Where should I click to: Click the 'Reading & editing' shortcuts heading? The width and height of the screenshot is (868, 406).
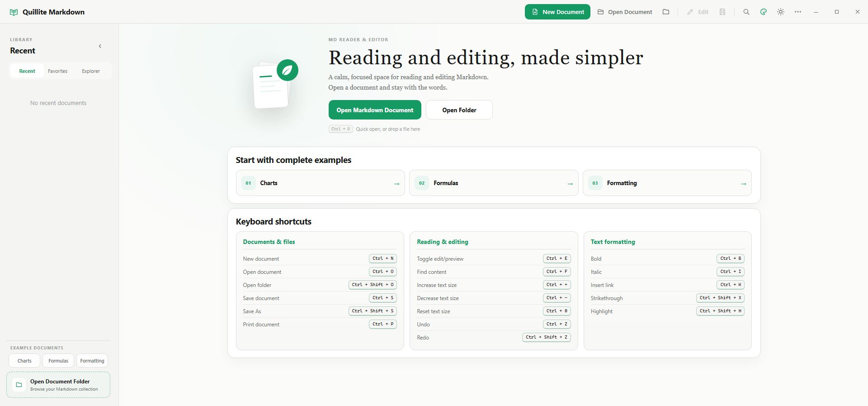443,242
